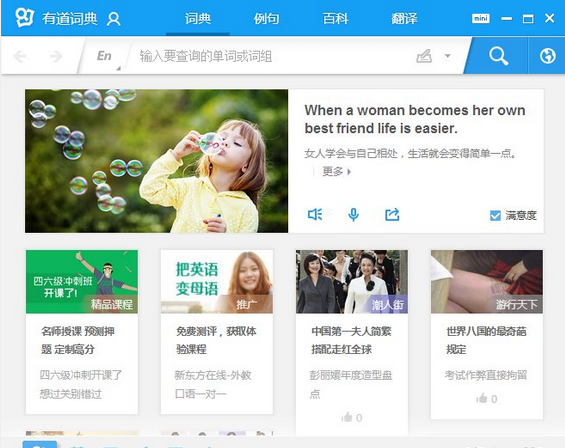Viewport: 565px width, 448px height.
Task: Expand the En language selector
Action: tap(104, 56)
